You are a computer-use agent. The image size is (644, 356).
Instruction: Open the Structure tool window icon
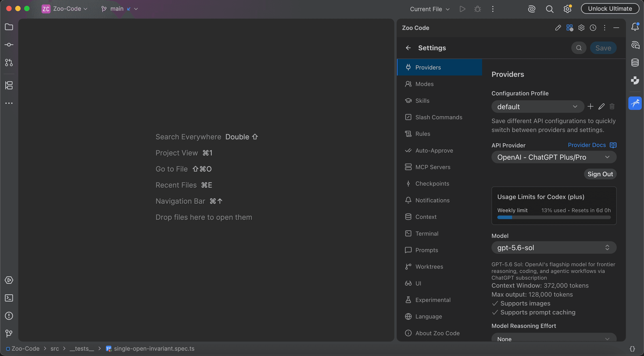9,85
